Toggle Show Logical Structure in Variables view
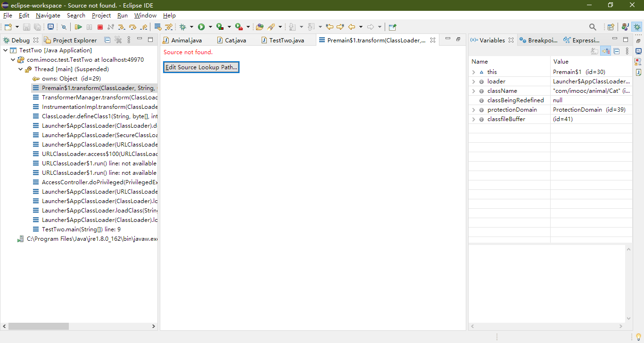The height and width of the screenshot is (343, 644). click(x=606, y=51)
